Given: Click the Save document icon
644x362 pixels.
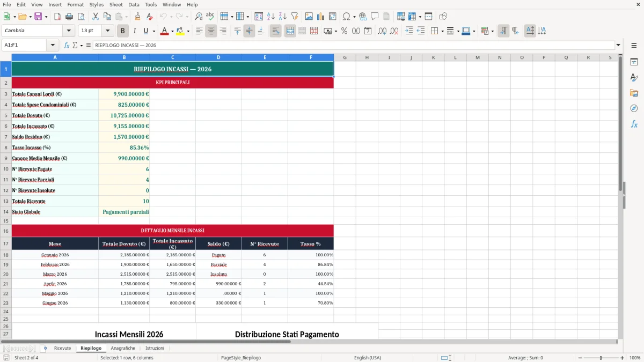Looking at the screenshot, I should point(38,17).
